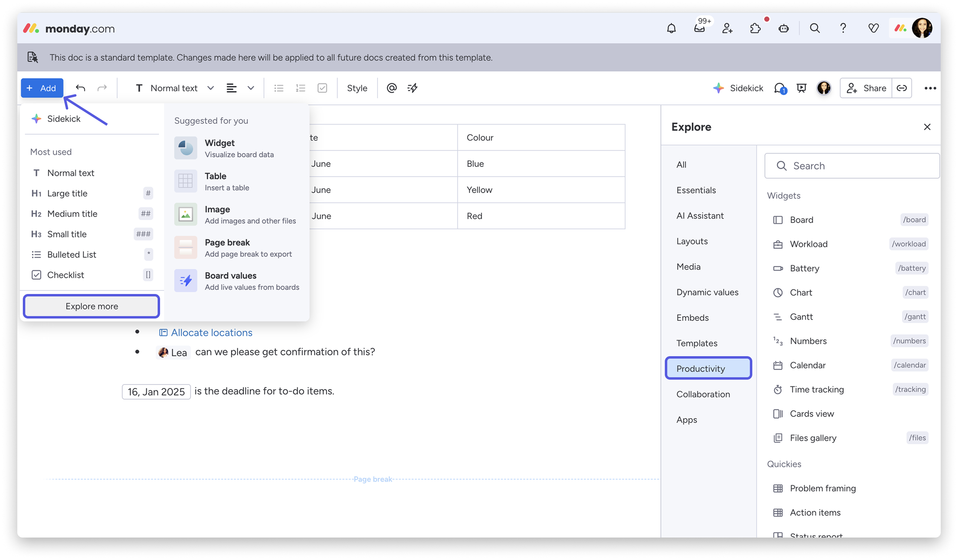
Task: Expand the Sidekick option in the Add menu
Action: pyautogui.click(x=64, y=118)
